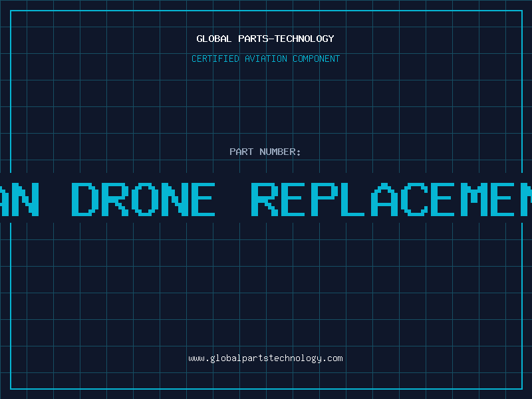Click the www prefix of the URL
Viewport: 532px width, 399px height.
click(196, 358)
